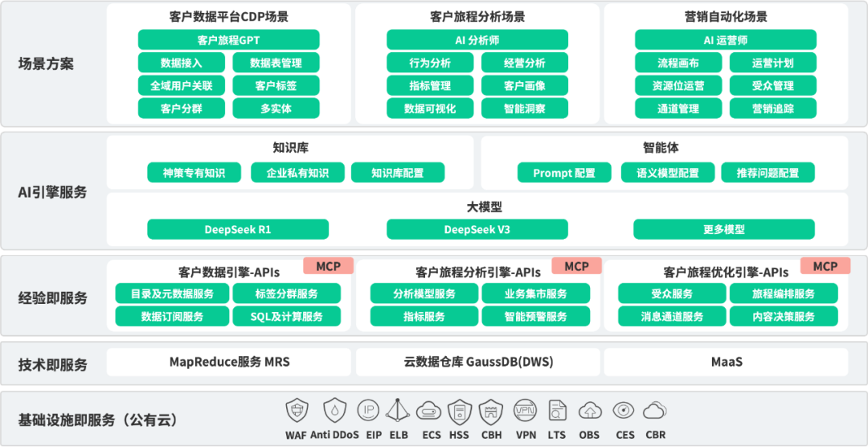This screenshot has height=447, width=868.
Task: Open the 通道管理 block
Action: click(678, 108)
